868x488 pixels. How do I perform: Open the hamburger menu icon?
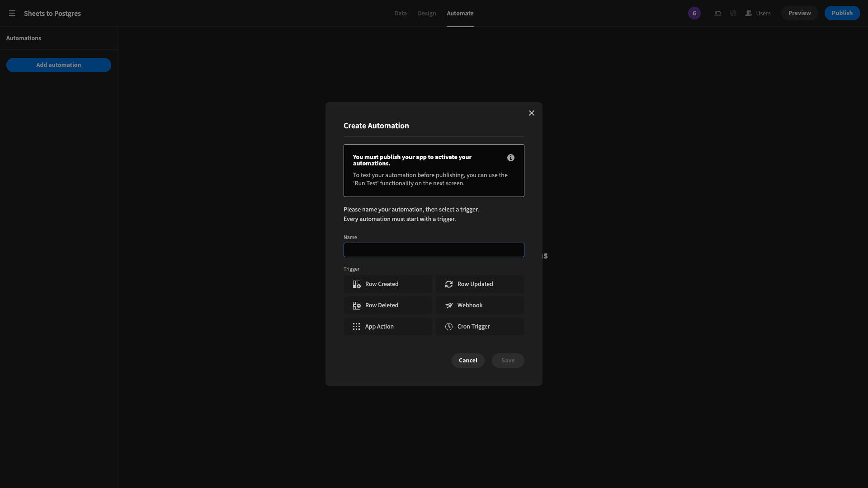[x=12, y=13]
